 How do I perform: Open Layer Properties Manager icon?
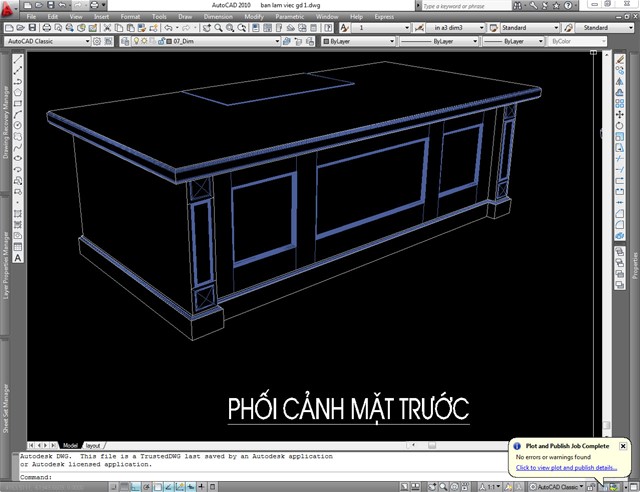point(125,41)
